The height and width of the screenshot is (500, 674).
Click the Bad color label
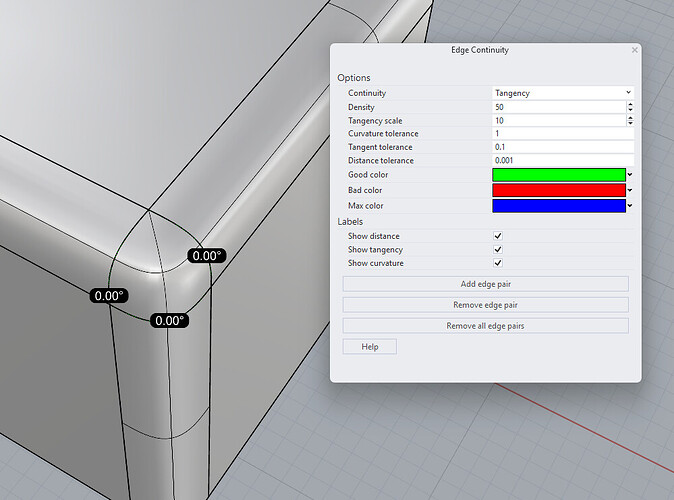pyautogui.click(x=365, y=190)
